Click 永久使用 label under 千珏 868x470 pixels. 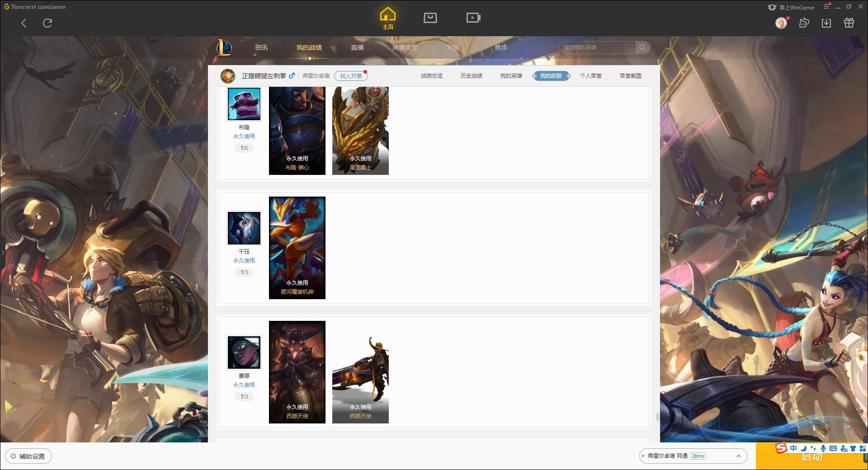click(x=244, y=261)
